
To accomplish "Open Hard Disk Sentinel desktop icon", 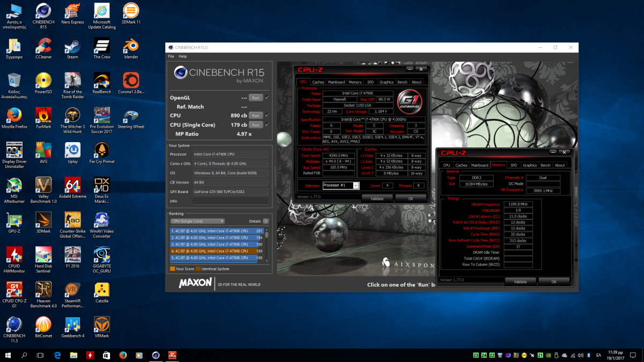I will (x=43, y=260).
